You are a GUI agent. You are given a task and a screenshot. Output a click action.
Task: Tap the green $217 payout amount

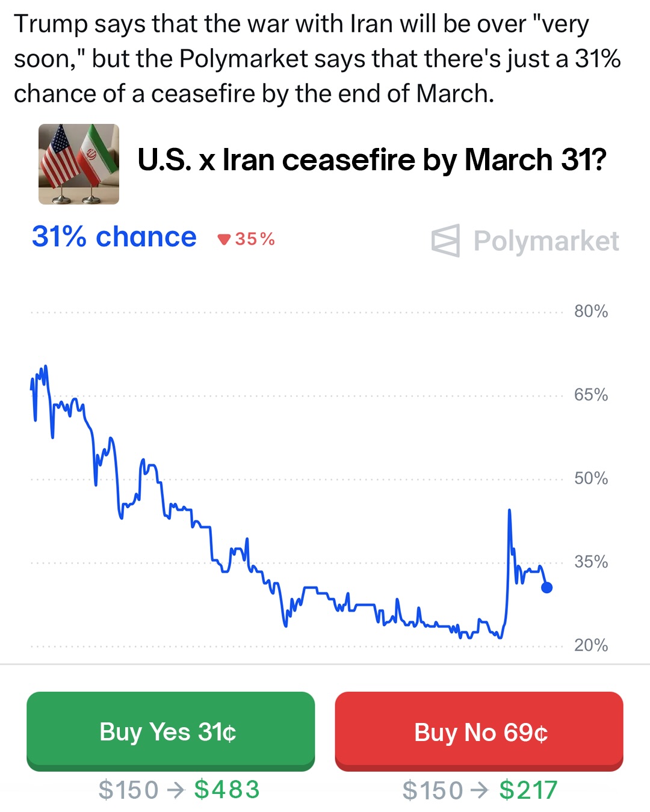click(x=528, y=790)
